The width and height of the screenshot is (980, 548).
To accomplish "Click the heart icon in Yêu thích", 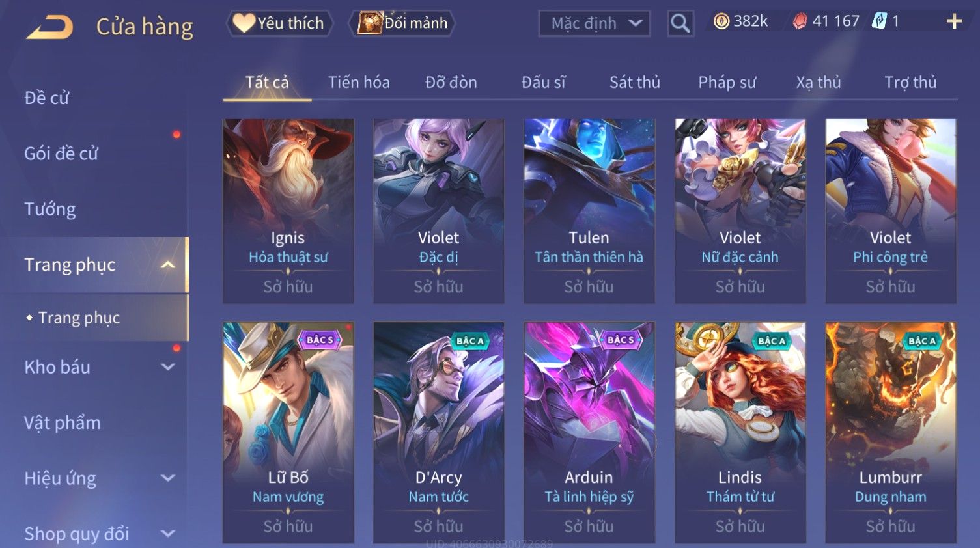I will click(244, 23).
